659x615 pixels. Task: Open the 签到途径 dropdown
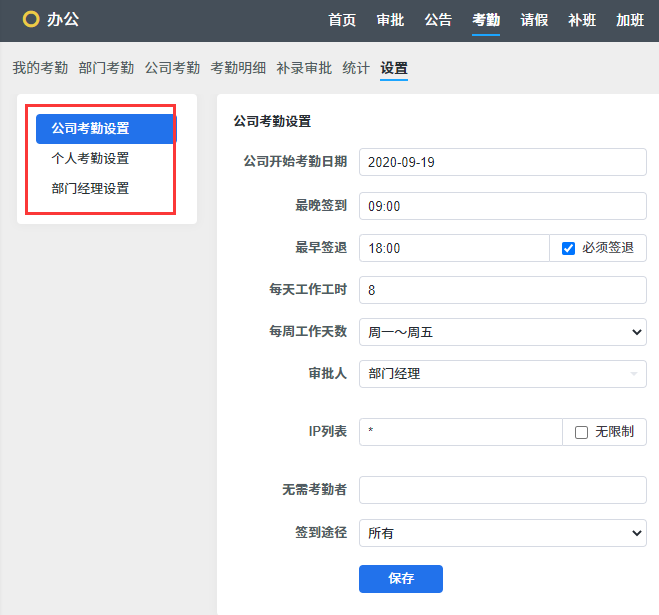pyautogui.click(x=502, y=533)
